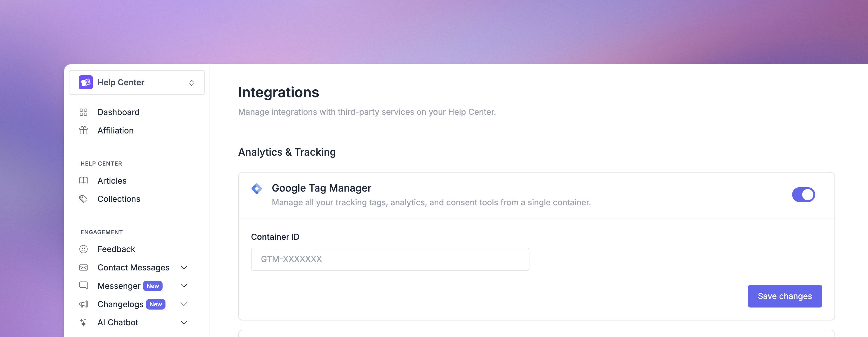Screen dimensions: 868x337
Task: Click the Feedback smiley icon
Action: click(x=83, y=249)
